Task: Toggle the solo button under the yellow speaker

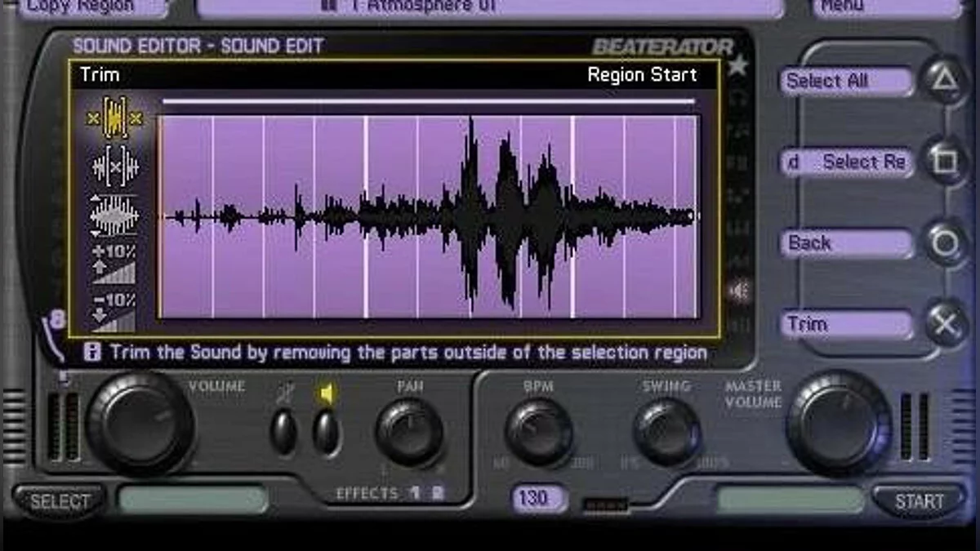Action: point(326,432)
